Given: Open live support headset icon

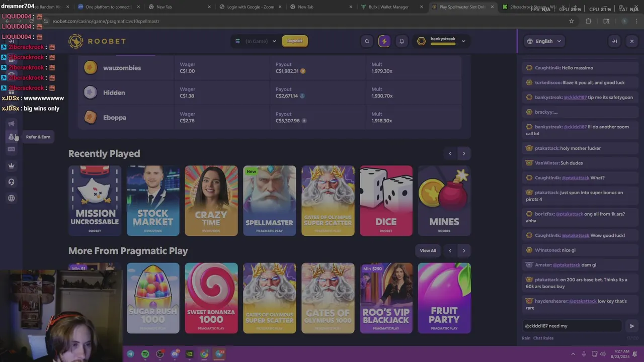Looking at the screenshot, I should tap(11, 182).
